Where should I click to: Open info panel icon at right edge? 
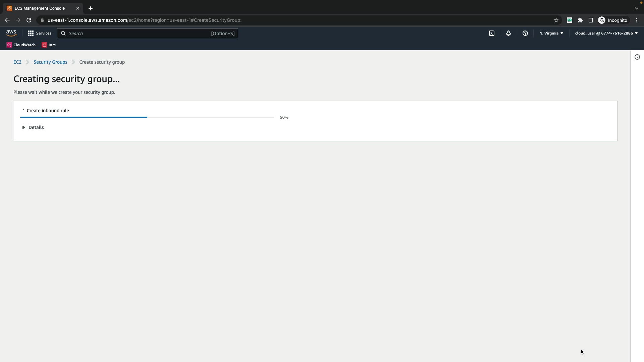coord(637,57)
